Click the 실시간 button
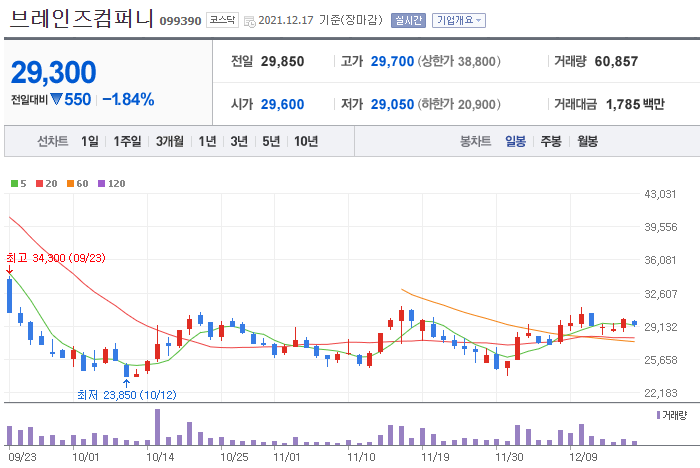 tap(408, 21)
